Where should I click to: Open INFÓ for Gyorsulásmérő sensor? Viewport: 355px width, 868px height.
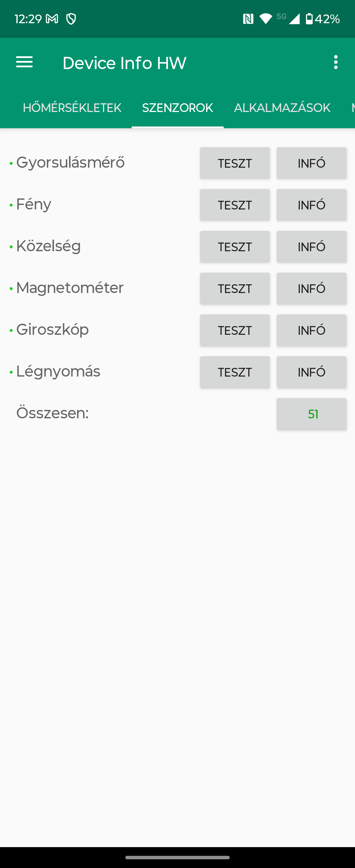311,163
